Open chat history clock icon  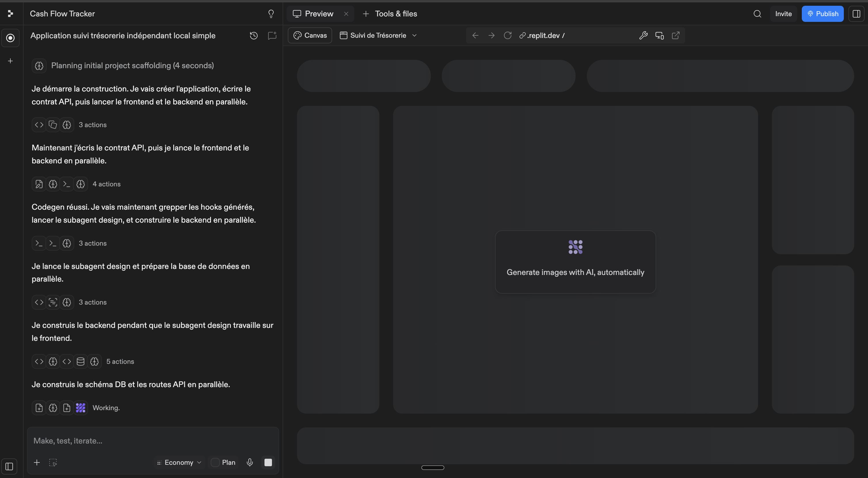254,35
